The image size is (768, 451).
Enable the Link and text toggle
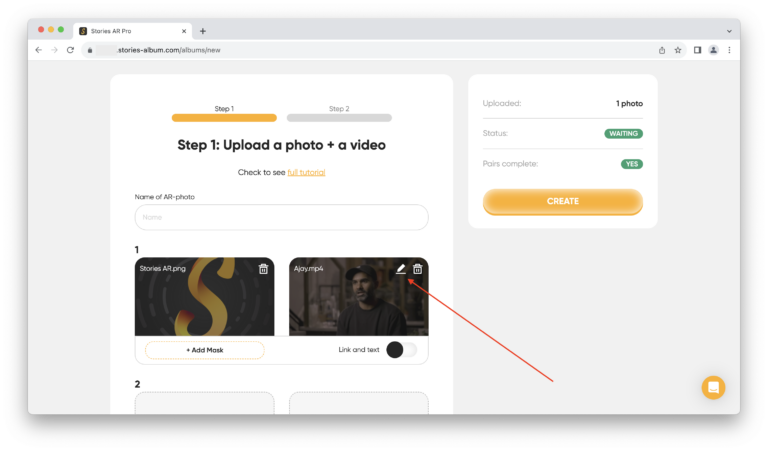402,350
